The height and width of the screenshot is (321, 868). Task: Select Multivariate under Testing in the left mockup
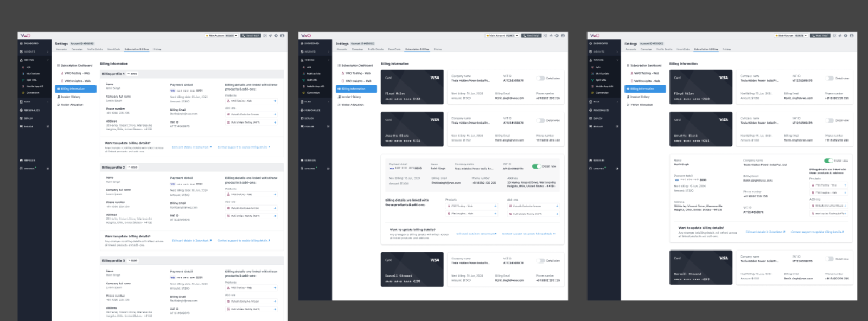click(32, 74)
